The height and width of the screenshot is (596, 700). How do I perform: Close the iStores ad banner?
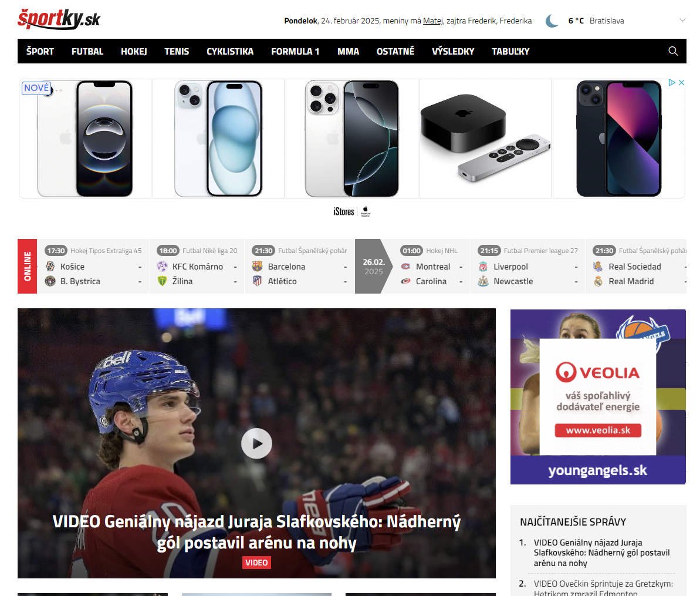pos(681,83)
